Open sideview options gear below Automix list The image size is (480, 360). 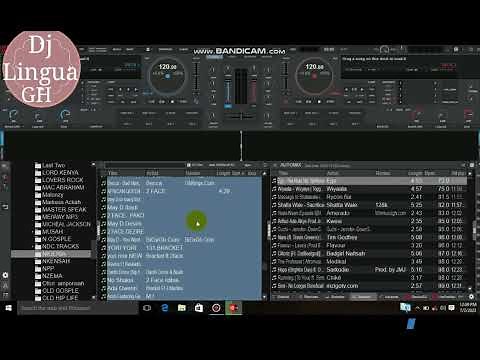tap(471, 296)
